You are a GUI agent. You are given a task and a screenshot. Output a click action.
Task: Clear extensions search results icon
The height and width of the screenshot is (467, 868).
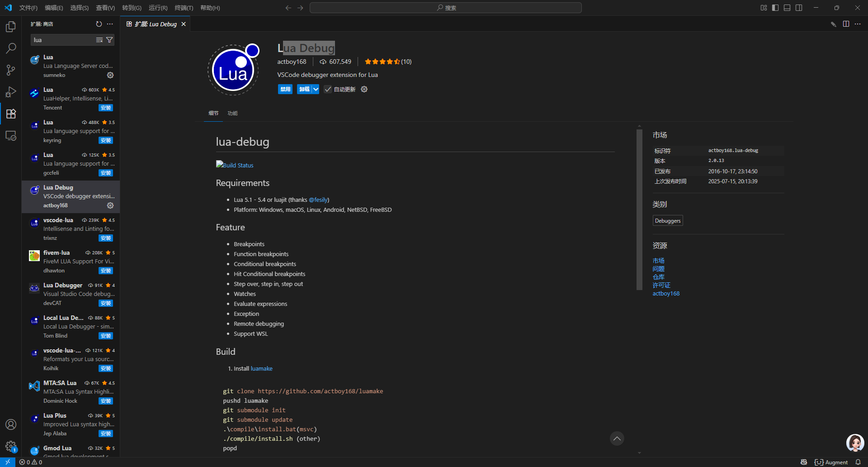(x=99, y=40)
